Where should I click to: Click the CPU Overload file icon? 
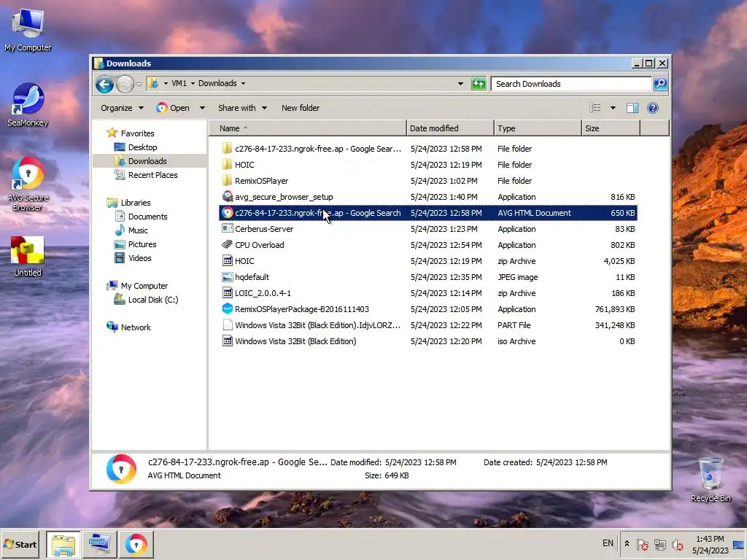(228, 245)
